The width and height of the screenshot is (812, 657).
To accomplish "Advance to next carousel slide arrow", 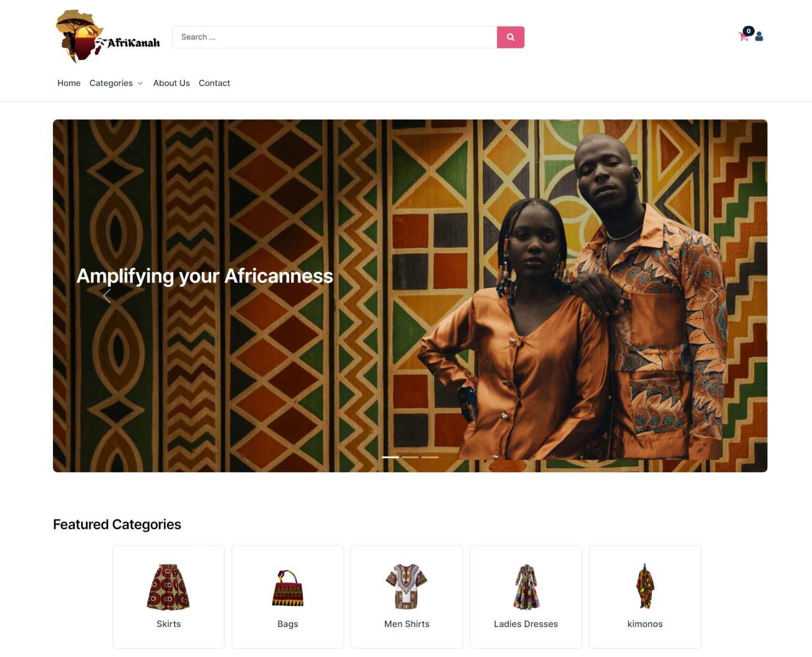I will click(x=714, y=296).
